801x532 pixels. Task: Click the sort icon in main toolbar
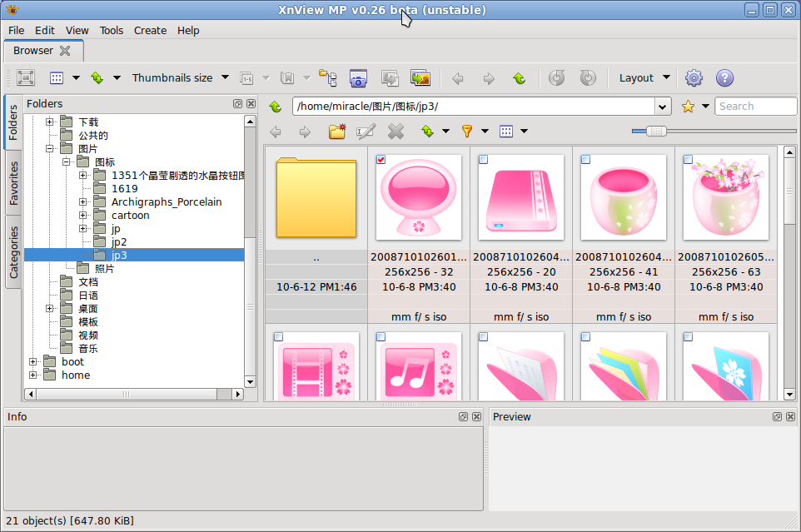click(x=97, y=77)
